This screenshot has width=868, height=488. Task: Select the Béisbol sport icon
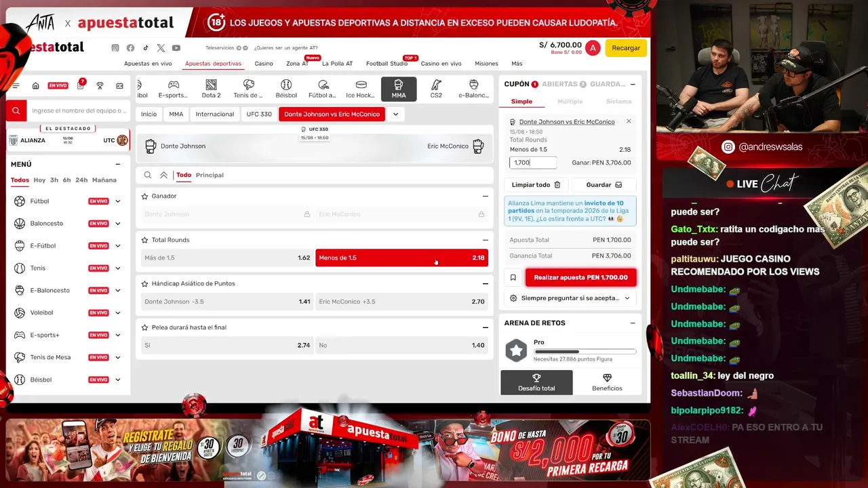coord(286,89)
